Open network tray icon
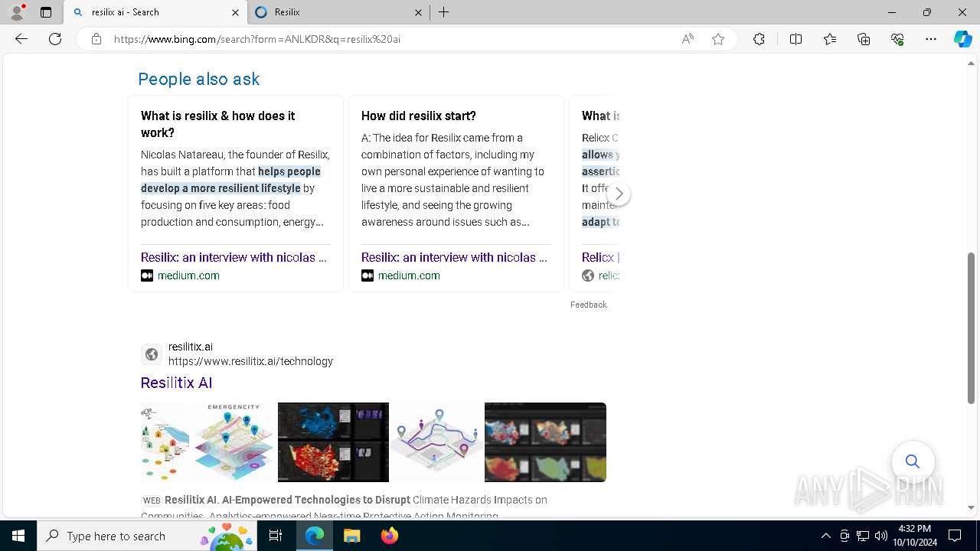The width and height of the screenshot is (980, 551). click(863, 536)
